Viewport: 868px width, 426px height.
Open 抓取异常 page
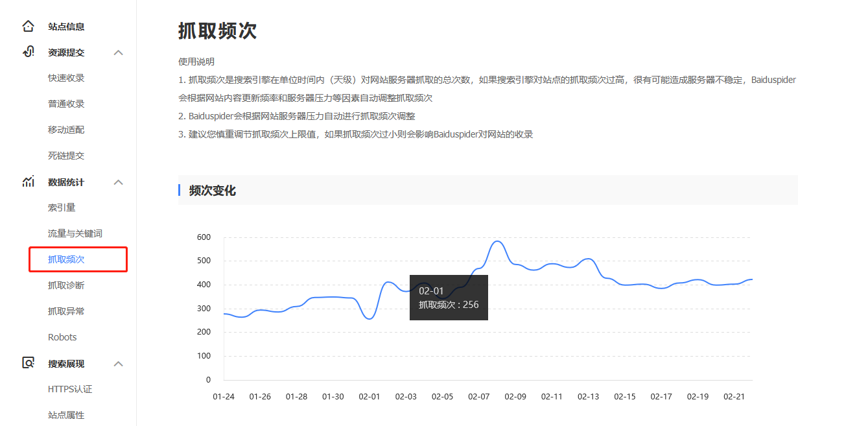(66, 311)
